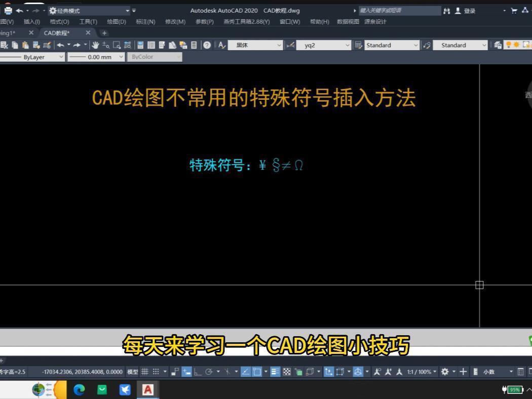
Task: Expand the ByLayer color dropdown
Action: (61, 57)
